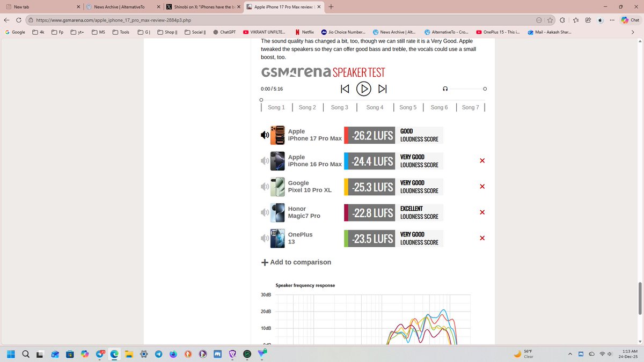Seek the speaker test progress bar handle
This screenshot has height=362, width=644.
point(261,100)
